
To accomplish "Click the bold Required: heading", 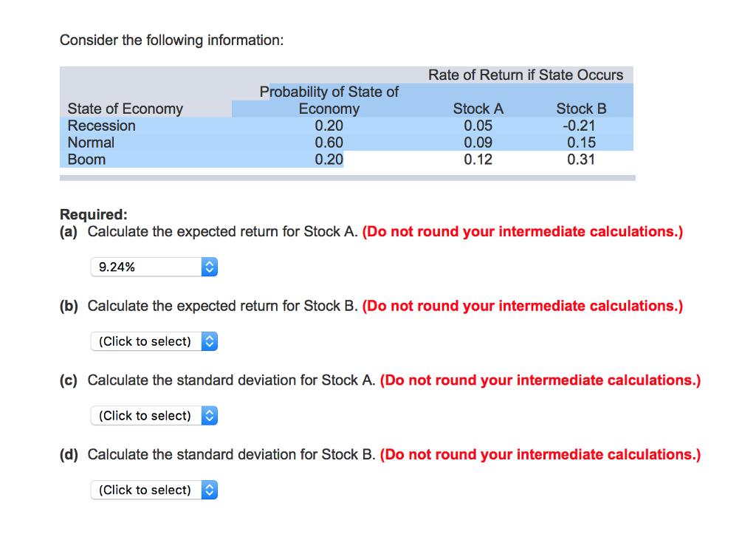I will (x=93, y=214).
